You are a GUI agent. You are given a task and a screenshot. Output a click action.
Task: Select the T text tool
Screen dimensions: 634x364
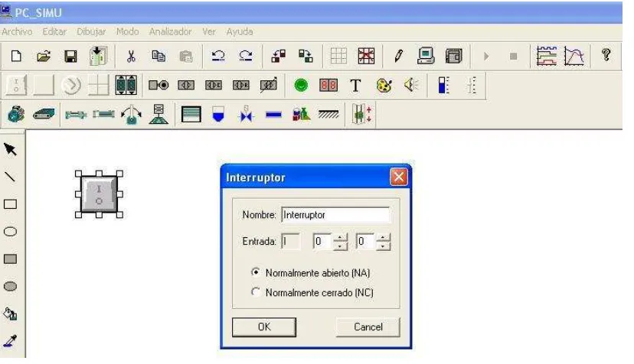point(355,85)
